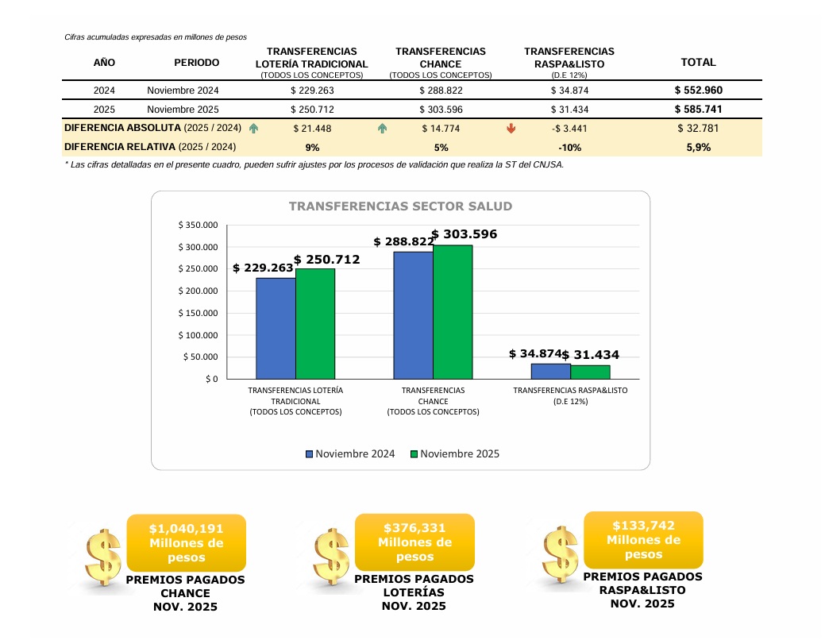Select the blue Noviembre 2024 legend swatch
This screenshot has width=825, height=644.
[310, 454]
